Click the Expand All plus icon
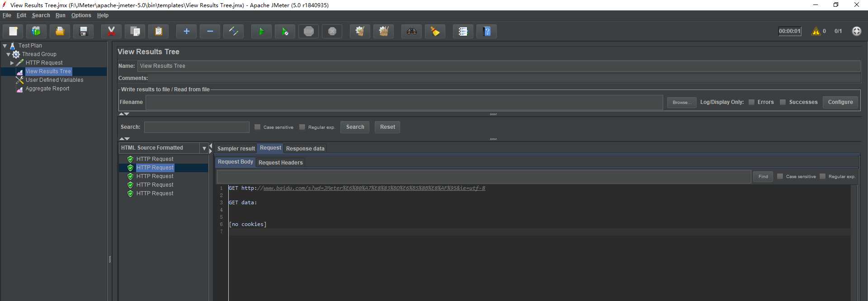 (186, 31)
